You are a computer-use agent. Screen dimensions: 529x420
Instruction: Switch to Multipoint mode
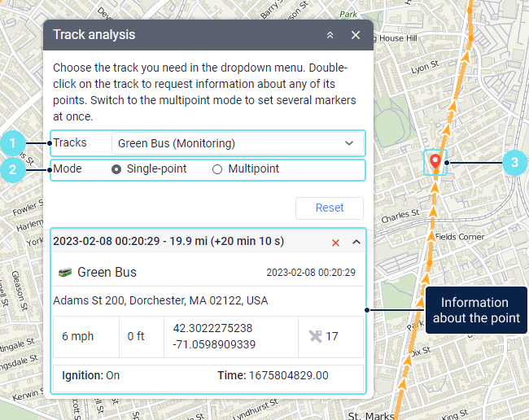point(217,169)
